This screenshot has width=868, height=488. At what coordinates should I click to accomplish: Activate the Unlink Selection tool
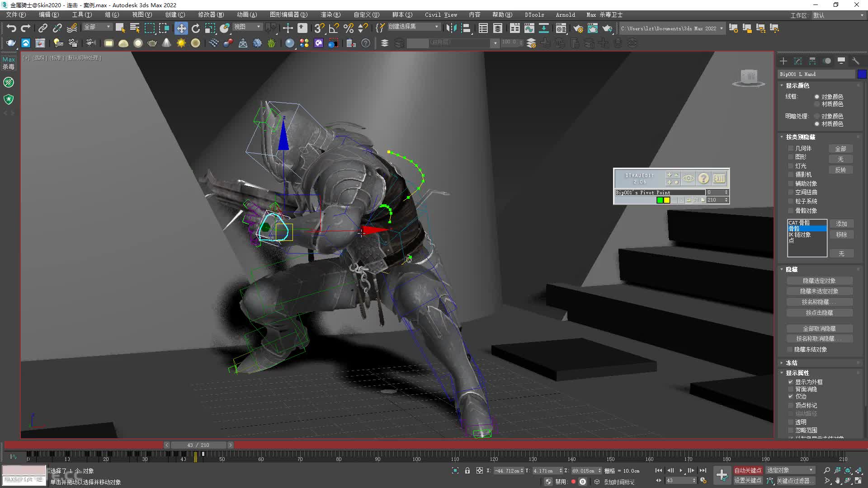coord(57,28)
